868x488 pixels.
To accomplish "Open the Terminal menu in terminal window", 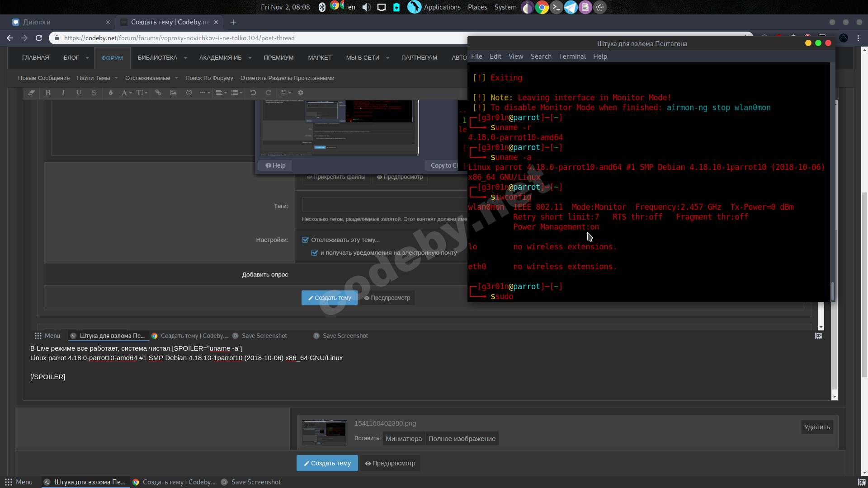I will pos(572,56).
